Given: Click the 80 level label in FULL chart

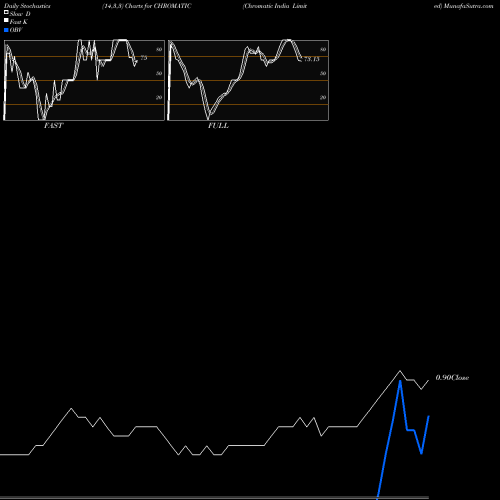Looking at the screenshot, I should (323, 49).
